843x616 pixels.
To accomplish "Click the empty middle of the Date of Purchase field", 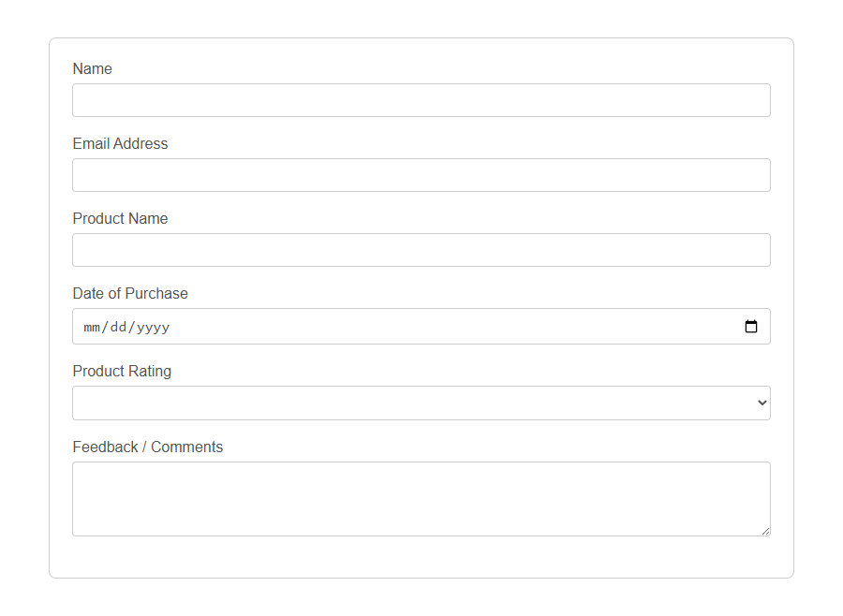I will point(450,327).
